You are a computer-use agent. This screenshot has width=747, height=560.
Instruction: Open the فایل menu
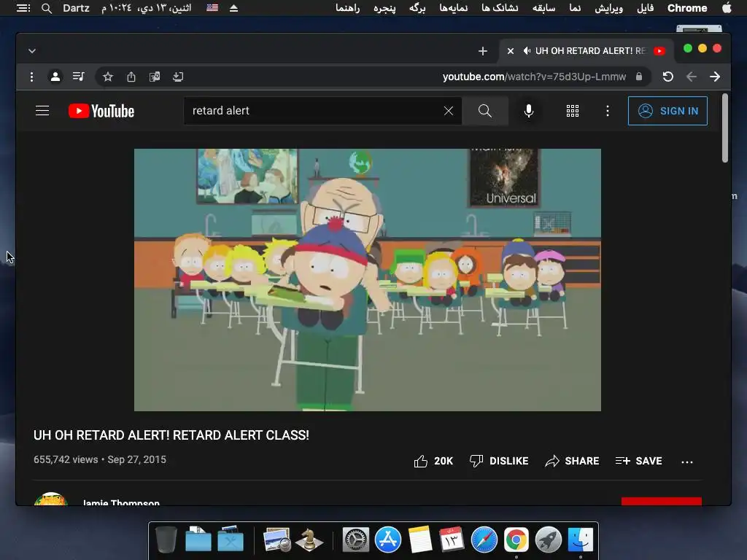(645, 8)
